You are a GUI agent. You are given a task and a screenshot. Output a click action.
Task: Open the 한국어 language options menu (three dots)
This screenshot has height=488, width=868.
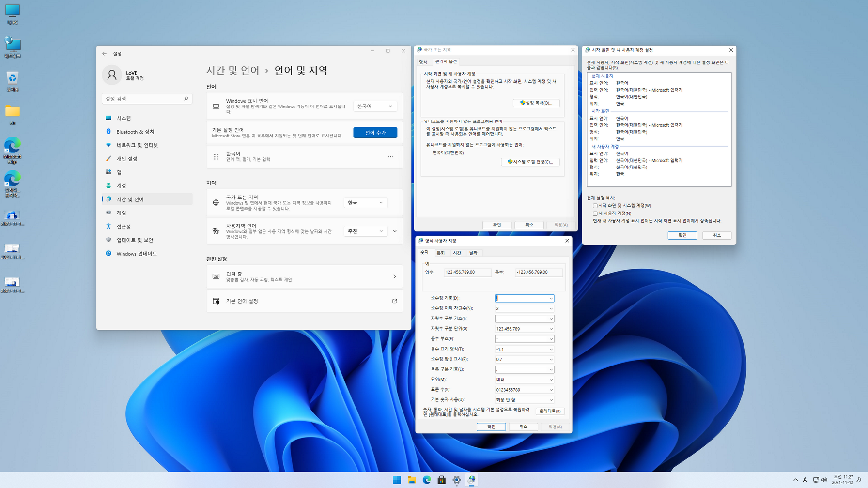point(390,157)
